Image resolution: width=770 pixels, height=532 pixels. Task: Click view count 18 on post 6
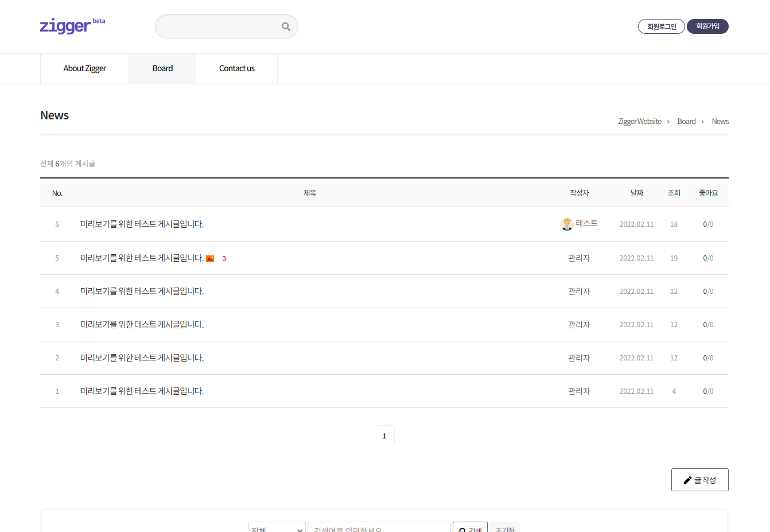click(674, 224)
